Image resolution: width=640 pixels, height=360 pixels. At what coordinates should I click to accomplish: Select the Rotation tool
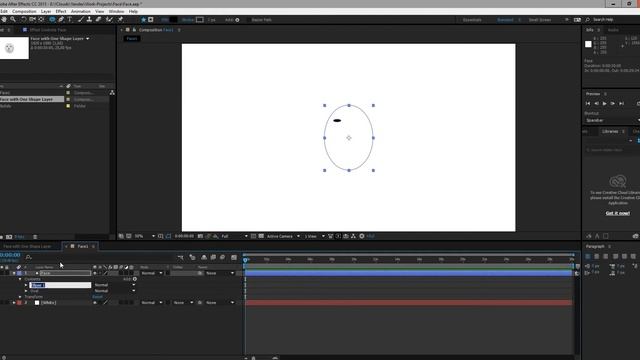coord(23,19)
